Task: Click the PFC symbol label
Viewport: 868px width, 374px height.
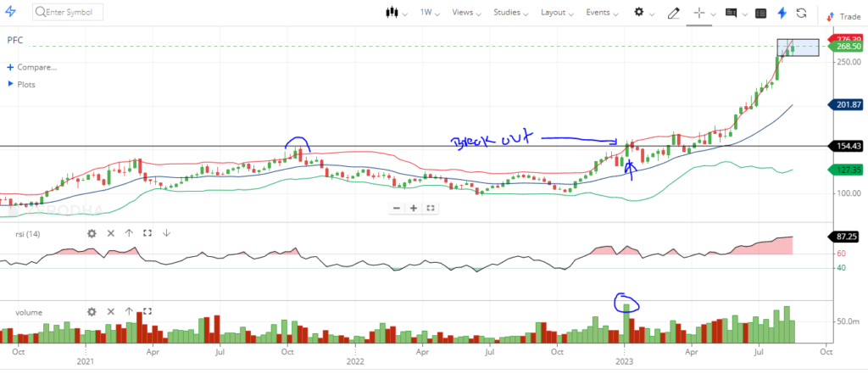Action: [x=15, y=40]
